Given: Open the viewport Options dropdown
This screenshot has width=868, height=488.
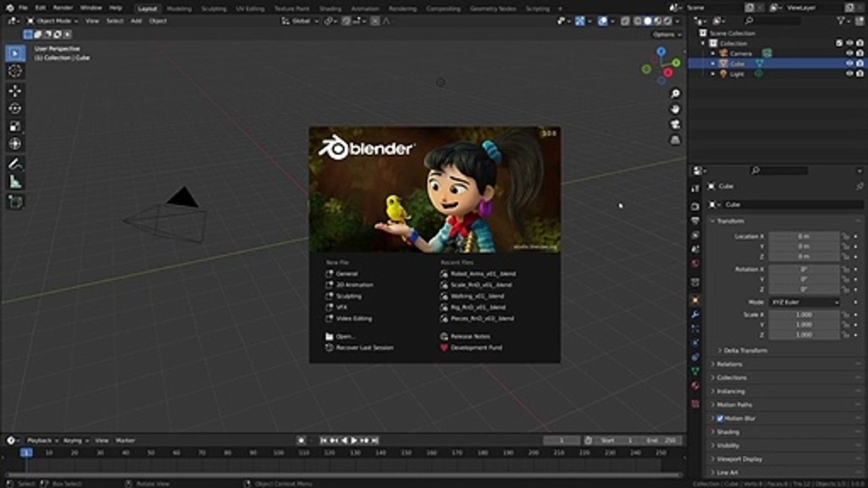Looking at the screenshot, I should point(667,35).
